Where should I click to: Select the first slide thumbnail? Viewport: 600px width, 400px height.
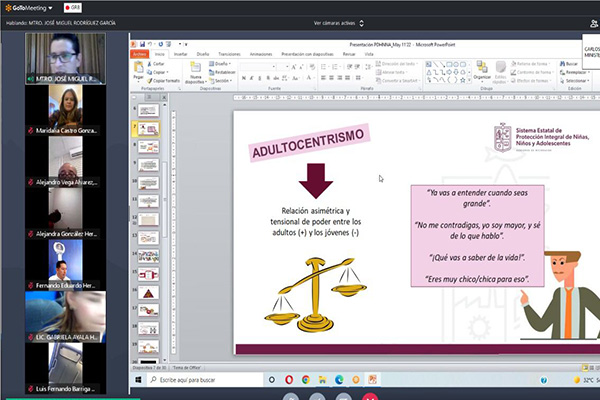tap(148, 110)
